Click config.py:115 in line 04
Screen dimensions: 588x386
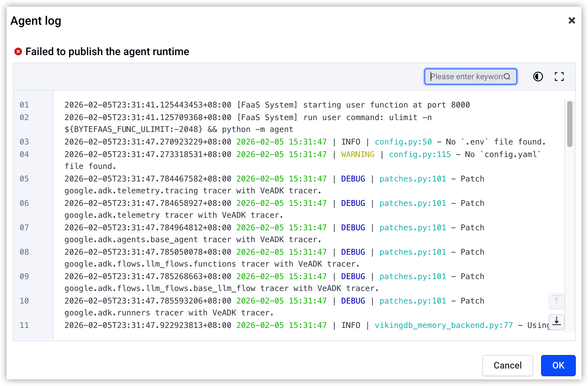click(420, 154)
